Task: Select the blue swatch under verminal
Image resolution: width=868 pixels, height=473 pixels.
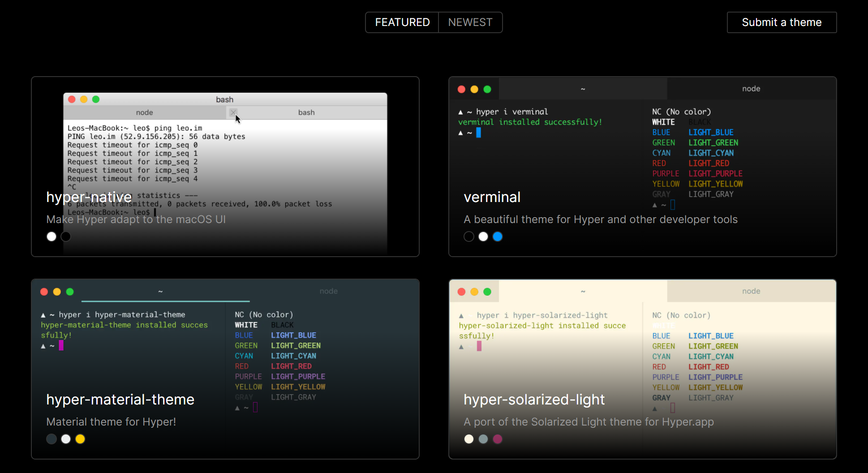Action: pyautogui.click(x=498, y=236)
